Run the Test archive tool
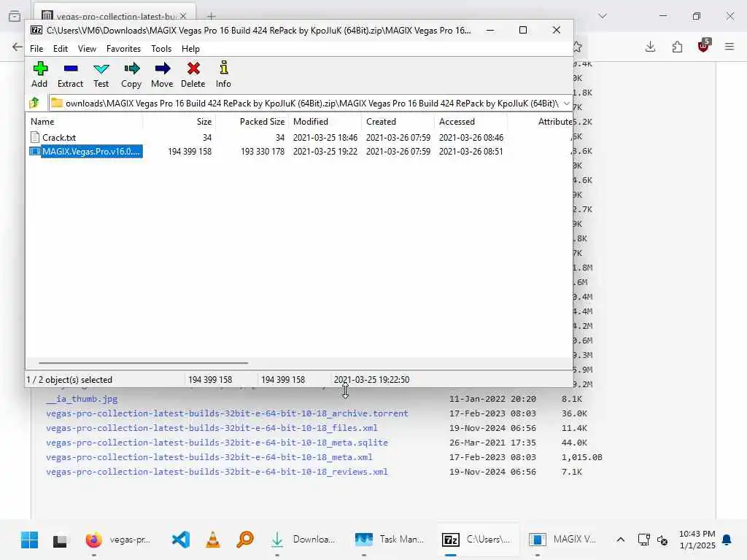 (101, 74)
